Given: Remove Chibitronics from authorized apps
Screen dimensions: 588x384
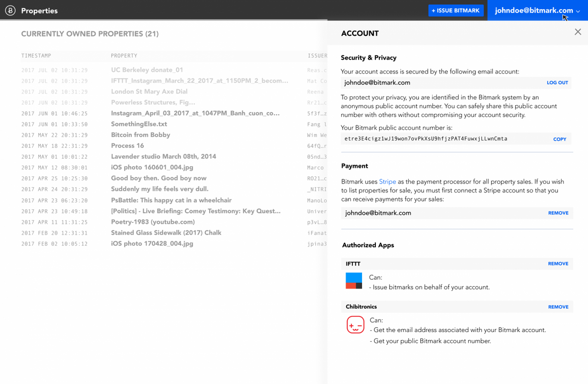Looking at the screenshot, I should point(558,307).
